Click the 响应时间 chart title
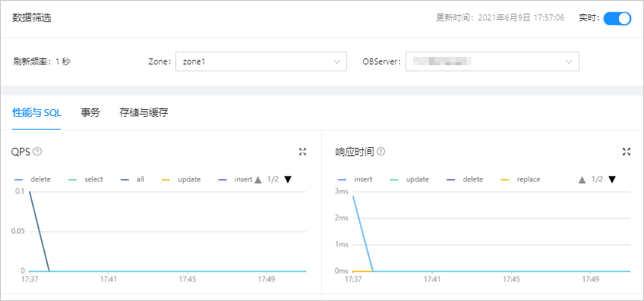This screenshot has width=644, height=301. click(355, 152)
